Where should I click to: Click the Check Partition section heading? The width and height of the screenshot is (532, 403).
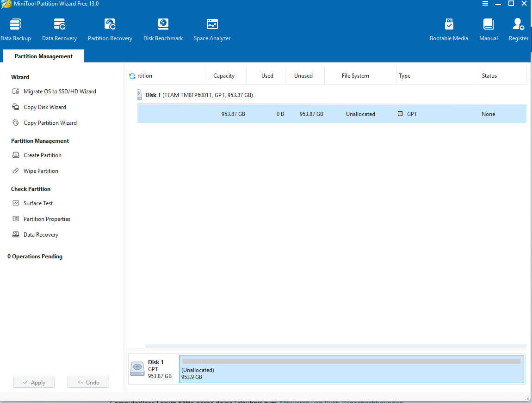tap(31, 189)
